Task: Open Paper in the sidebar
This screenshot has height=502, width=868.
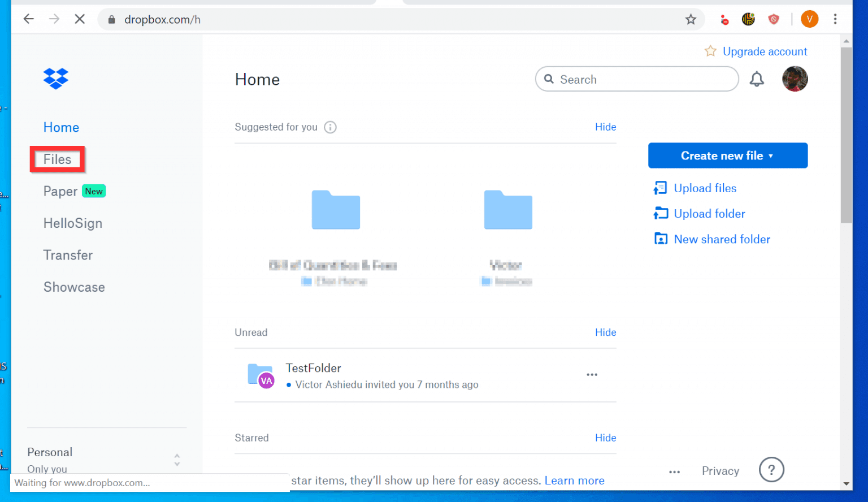Action: pyautogui.click(x=60, y=192)
